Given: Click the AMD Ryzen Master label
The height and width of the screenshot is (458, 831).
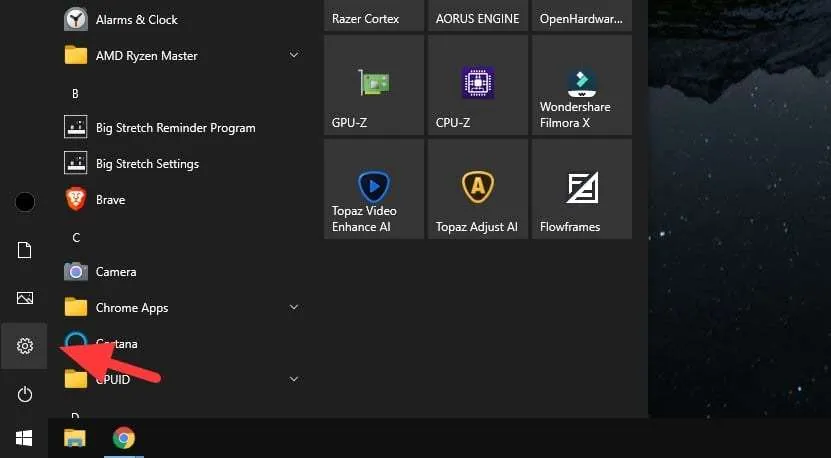Looking at the screenshot, I should point(147,56).
